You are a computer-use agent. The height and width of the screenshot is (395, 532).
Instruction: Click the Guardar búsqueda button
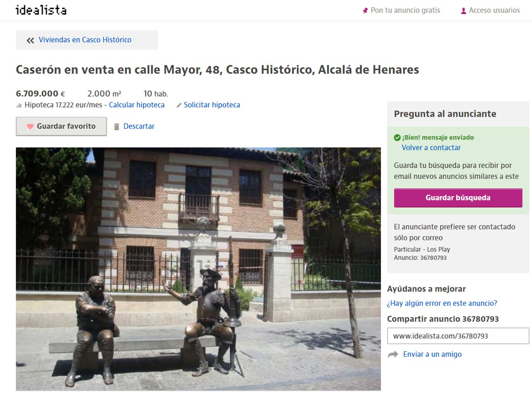[458, 197]
